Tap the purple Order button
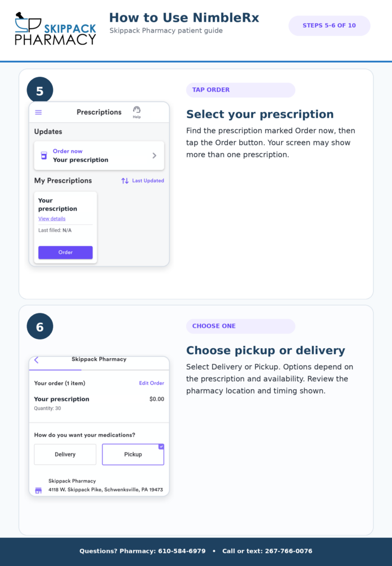392x566 pixels. click(65, 252)
